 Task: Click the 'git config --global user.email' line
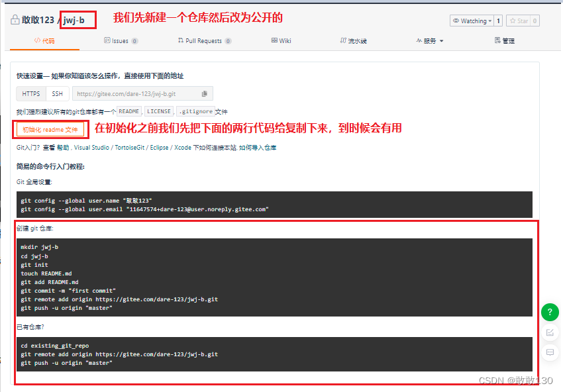pyautogui.click(x=144, y=209)
